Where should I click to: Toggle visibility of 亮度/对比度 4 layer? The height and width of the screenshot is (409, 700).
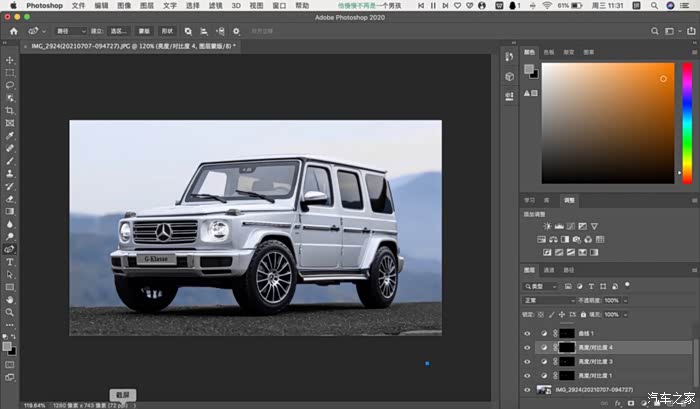coord(528,347)
